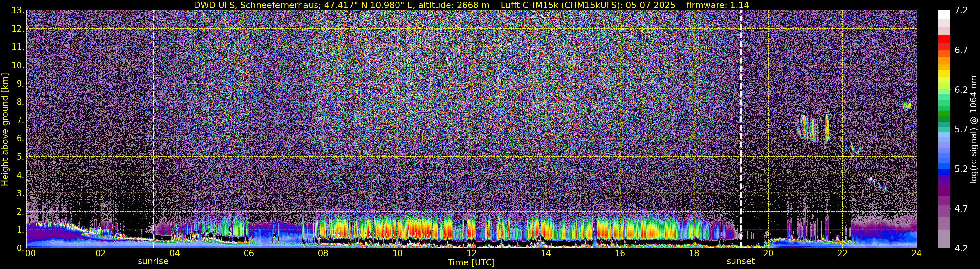Click the '7.' height tick label
The width and height of the screenshot is (980, 269).
click(x=20, y=120)
